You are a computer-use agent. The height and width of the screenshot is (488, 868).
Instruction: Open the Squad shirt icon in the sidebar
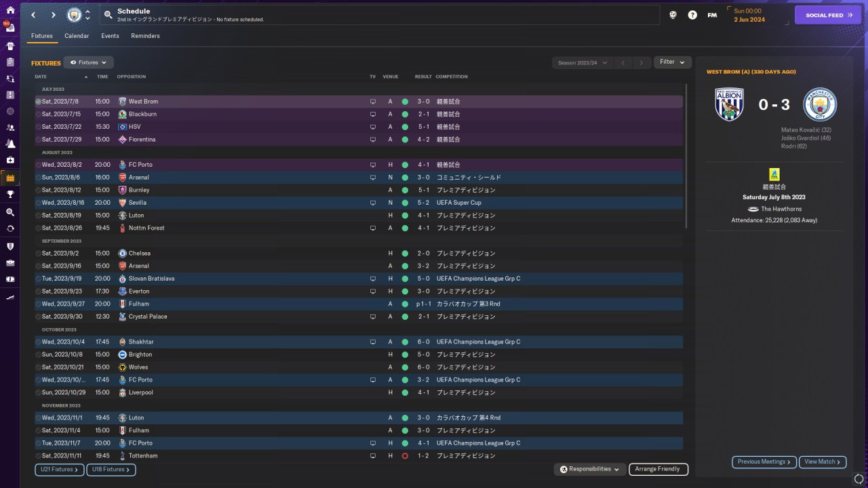point(9,46)
